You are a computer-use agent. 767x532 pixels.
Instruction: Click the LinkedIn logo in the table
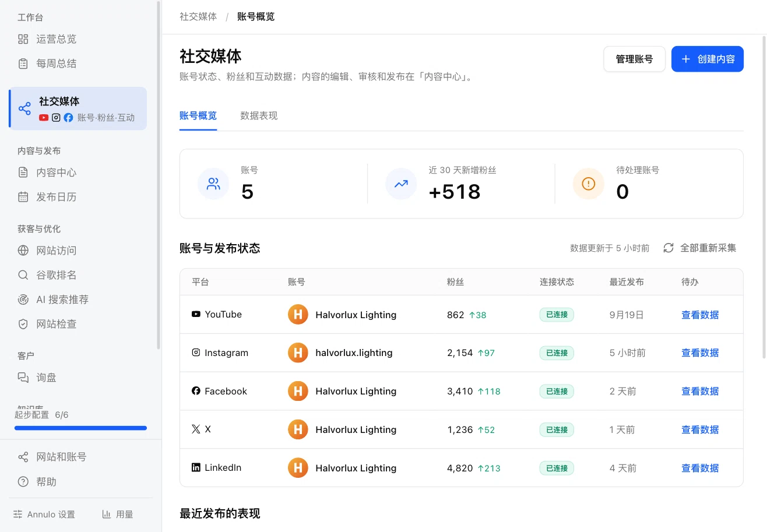pyautogui.click(x=196, y=467)
